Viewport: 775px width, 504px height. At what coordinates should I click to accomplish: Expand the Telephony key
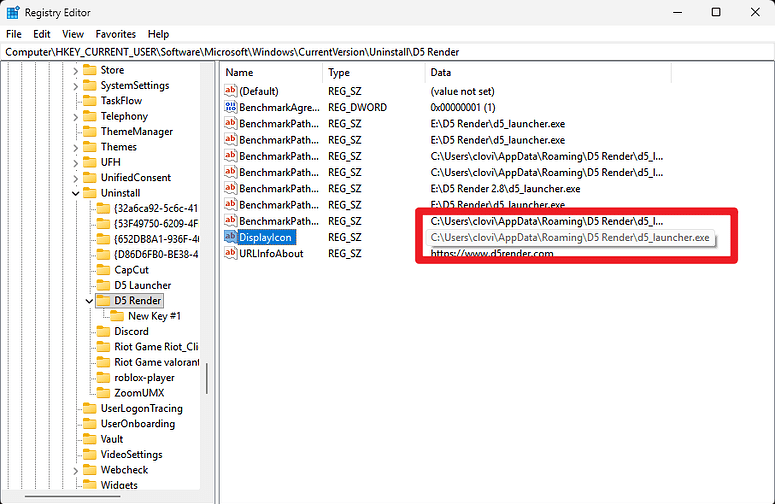pyautogui.click(x=75, y=117)
